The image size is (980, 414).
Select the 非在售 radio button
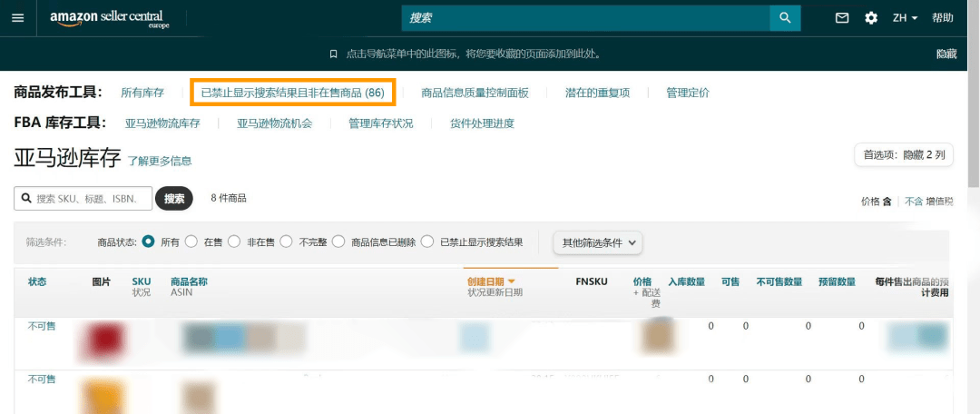click(x=234, y=242)
